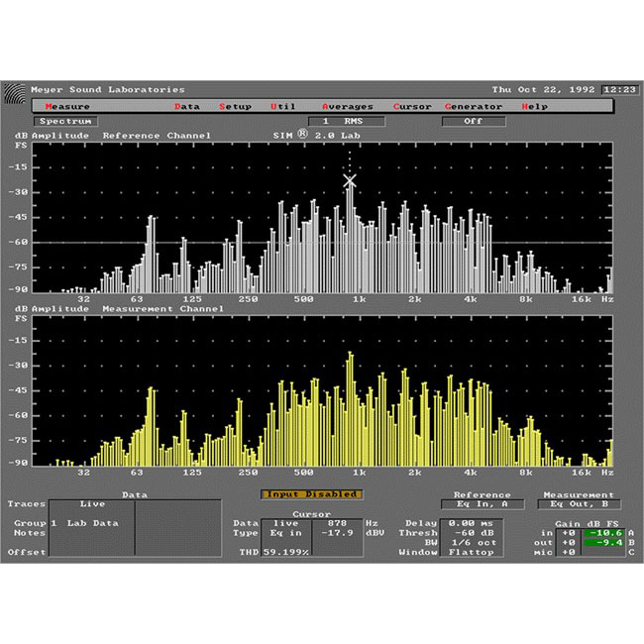
Task: Click the Delay 0.00 ms field
Action: [471, 523]
